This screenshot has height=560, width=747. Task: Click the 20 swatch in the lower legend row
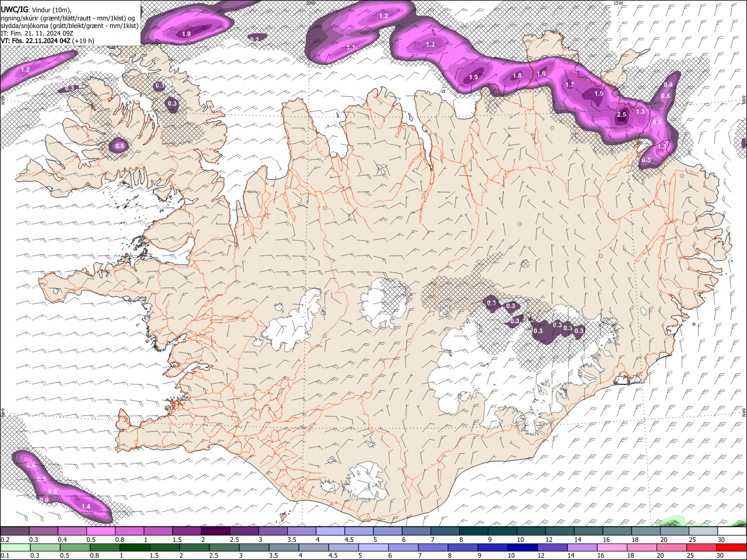pos(673,547)
